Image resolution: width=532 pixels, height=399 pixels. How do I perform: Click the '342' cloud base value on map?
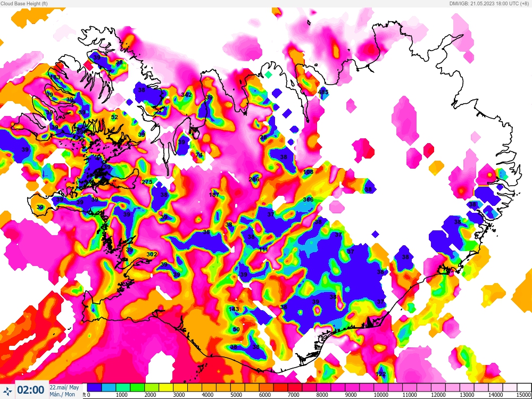click(186, 95)
